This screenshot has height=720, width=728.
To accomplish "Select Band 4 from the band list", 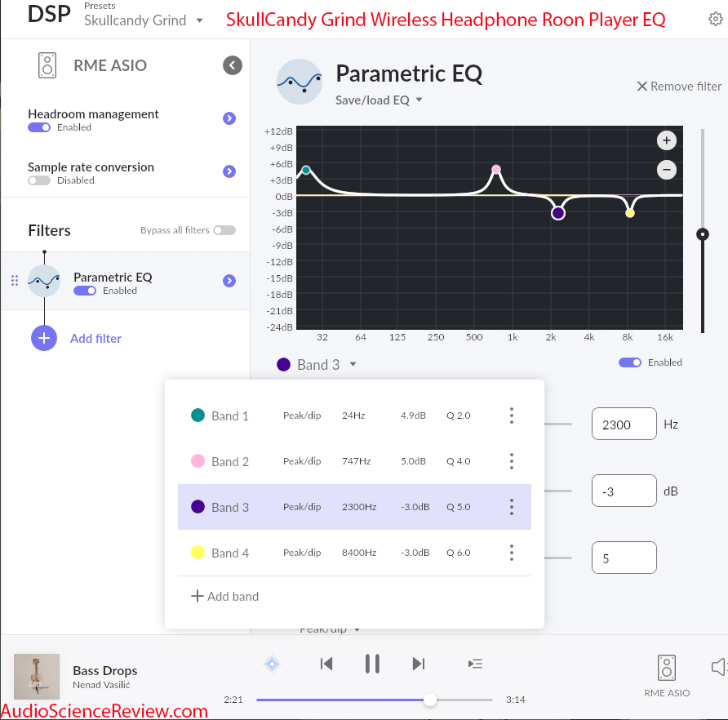I will point(354,553).
